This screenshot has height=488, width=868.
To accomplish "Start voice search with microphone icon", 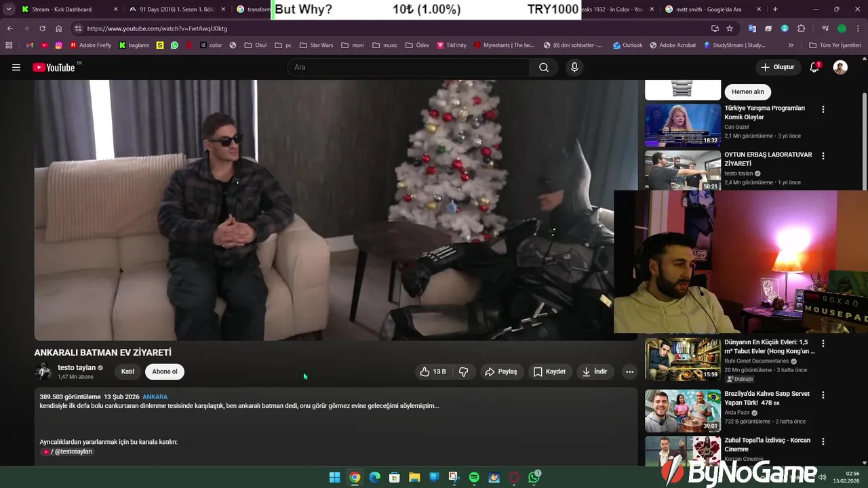I will [x=574, y=67].
